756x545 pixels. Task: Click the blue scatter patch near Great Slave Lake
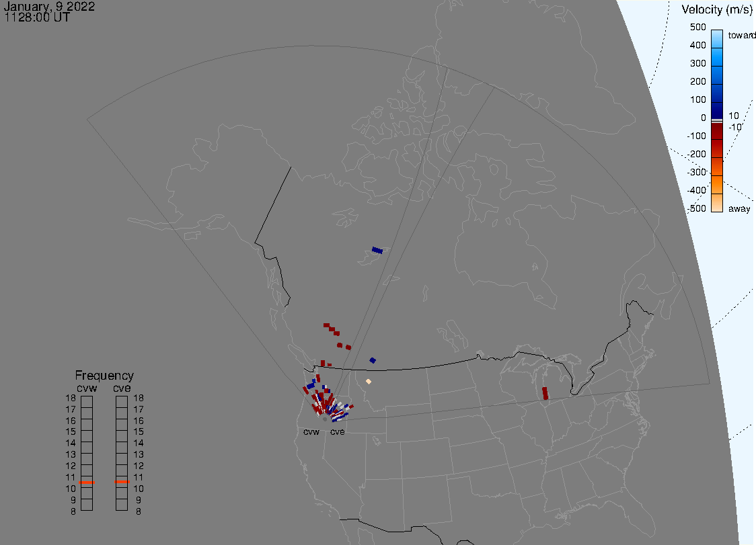click(377, 250)
